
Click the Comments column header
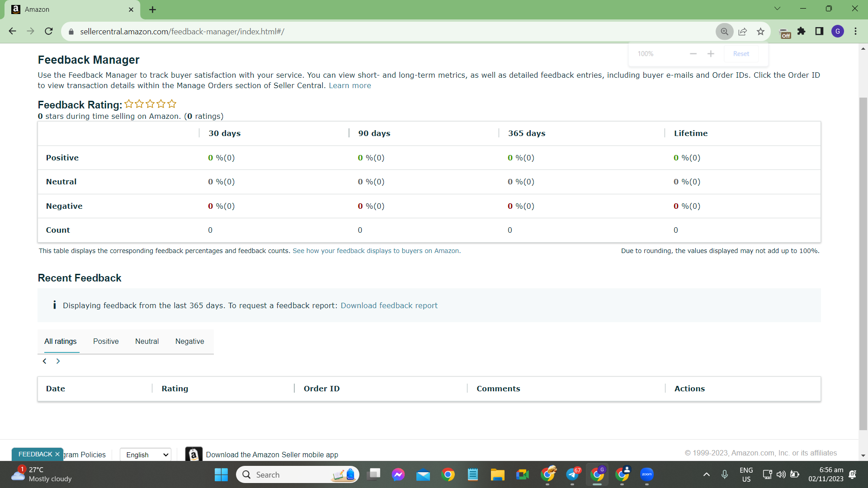(x=498, y=389)
